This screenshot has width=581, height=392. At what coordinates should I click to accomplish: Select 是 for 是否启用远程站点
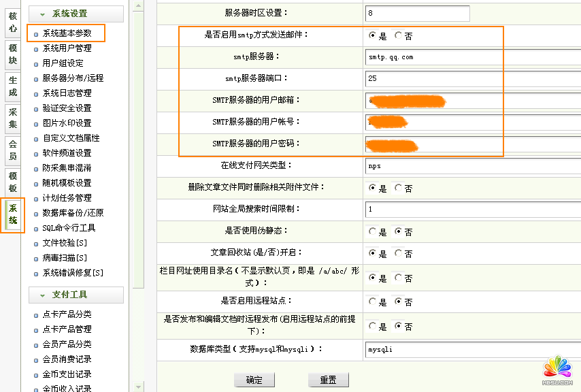(373, 301)
